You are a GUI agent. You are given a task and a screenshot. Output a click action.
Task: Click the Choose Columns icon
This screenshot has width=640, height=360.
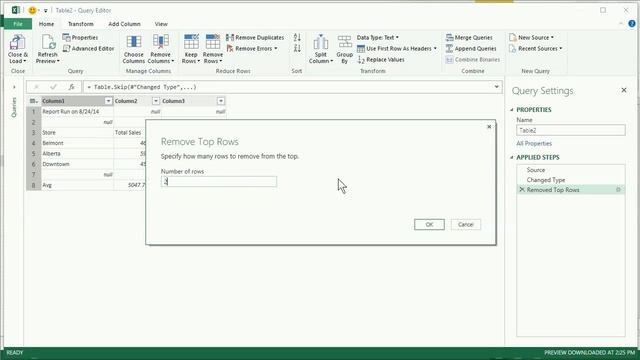133,42
